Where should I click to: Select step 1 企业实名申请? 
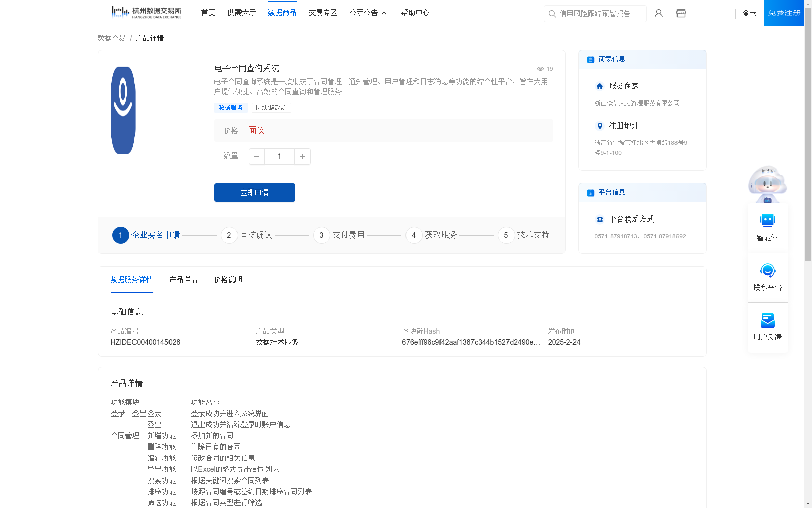click(x=146, y=235)
